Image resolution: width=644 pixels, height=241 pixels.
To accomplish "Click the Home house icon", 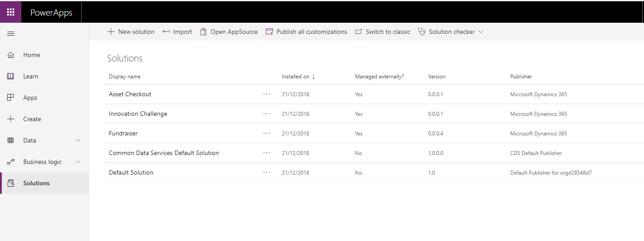I will tap(11, 55).
